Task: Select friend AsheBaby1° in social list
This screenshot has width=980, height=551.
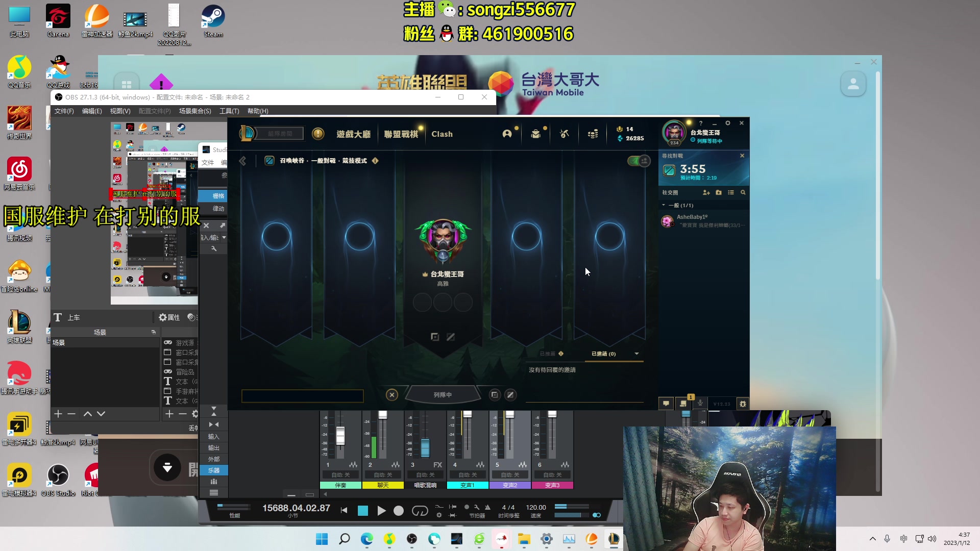Action: click(x=704, y=221)
